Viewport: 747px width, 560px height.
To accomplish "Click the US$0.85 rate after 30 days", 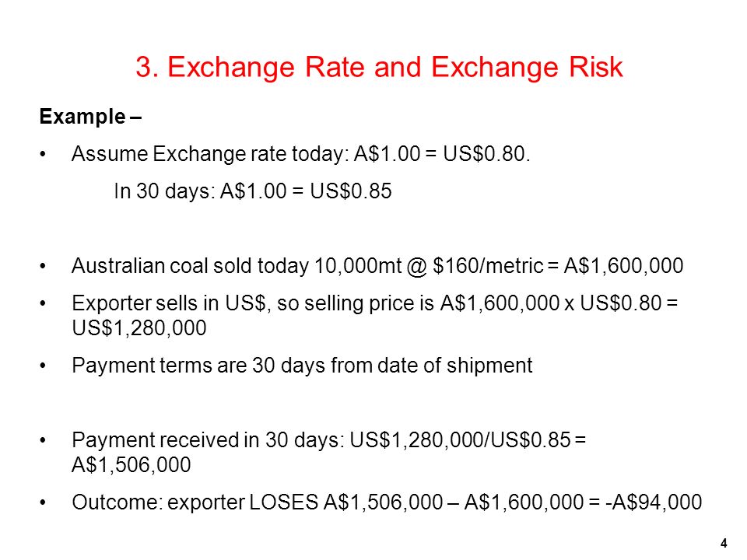I will click(351, 191).
